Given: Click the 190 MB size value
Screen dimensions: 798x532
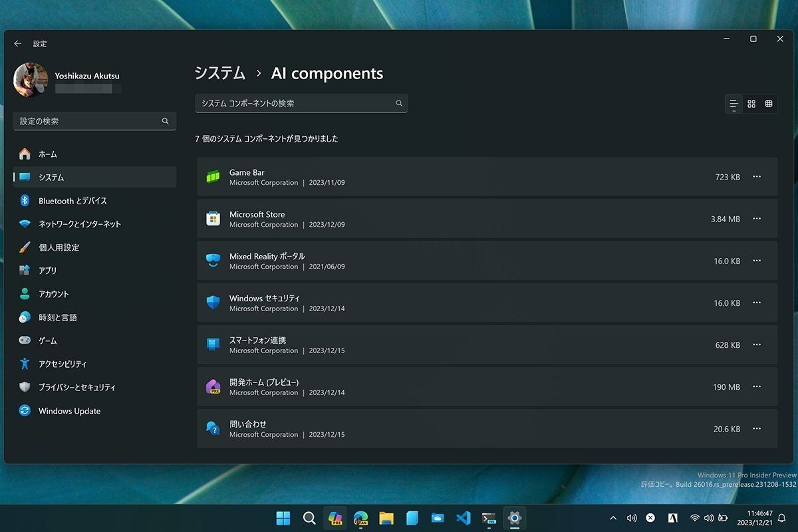Looking at the screenshot, I should point(727,387).
